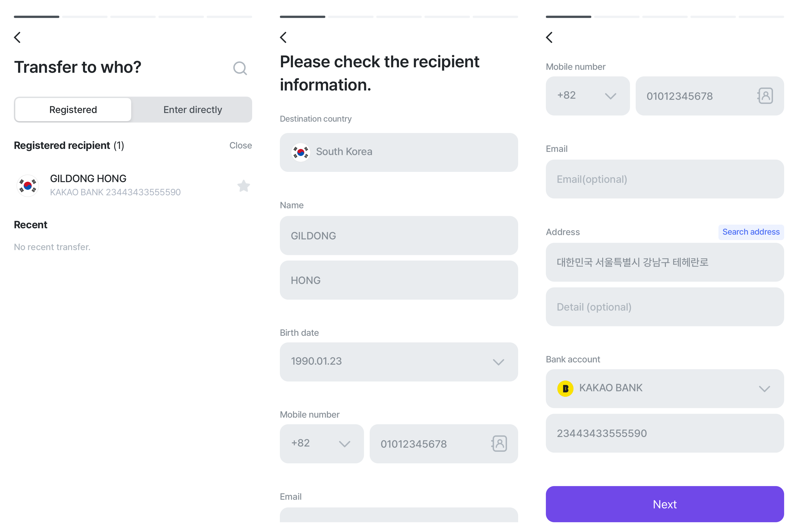Open the recipient search magnifier icon
The width and height of the screenshot is (798, 532).
240,68
